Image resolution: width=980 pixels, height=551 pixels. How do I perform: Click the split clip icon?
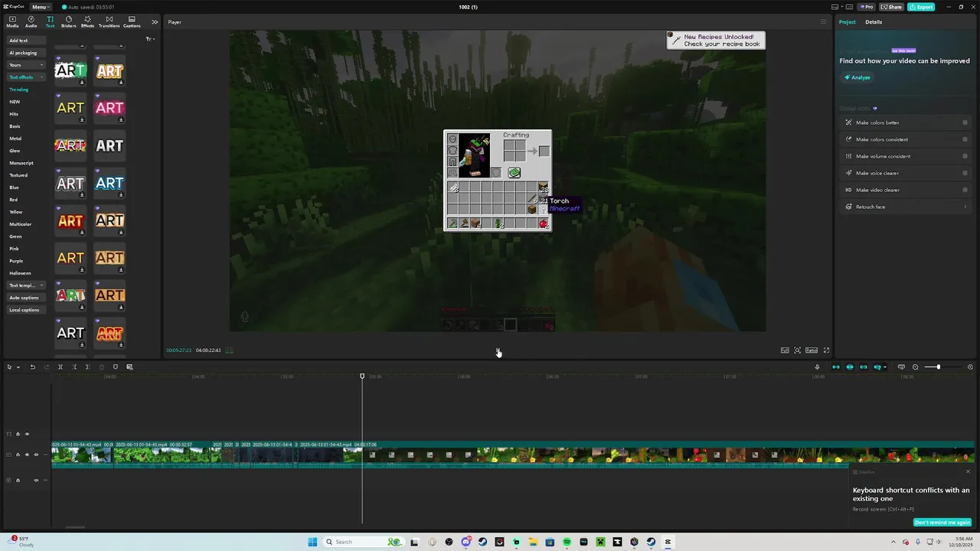point(60,367)
